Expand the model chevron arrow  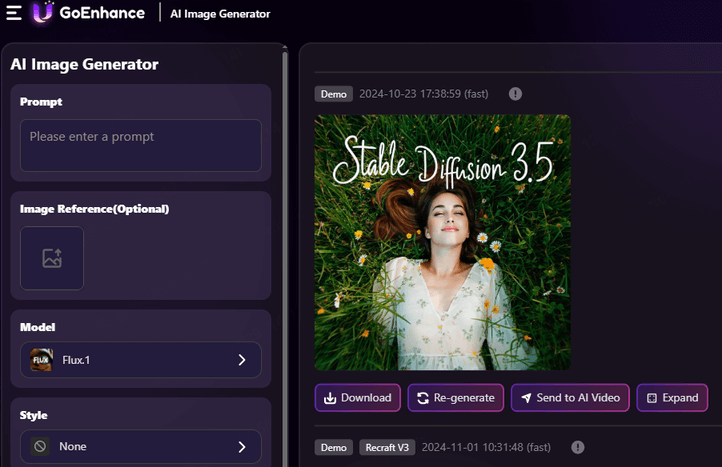[x=242, y=360]
